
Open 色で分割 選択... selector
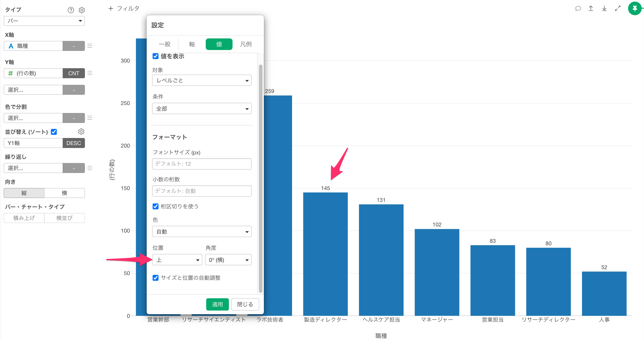click(33, 118)
